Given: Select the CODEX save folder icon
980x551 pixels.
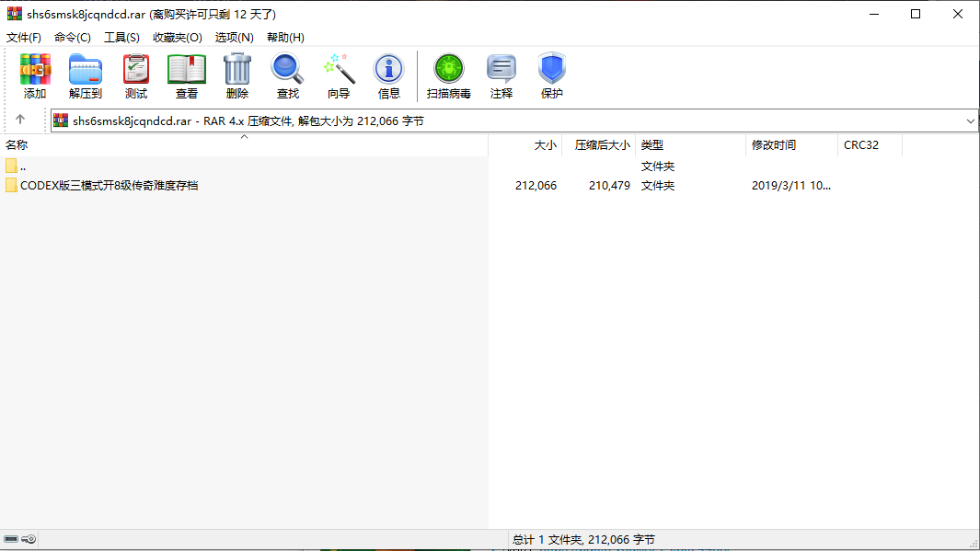Looking at the screenshot, I should click(x=11, y=185).
